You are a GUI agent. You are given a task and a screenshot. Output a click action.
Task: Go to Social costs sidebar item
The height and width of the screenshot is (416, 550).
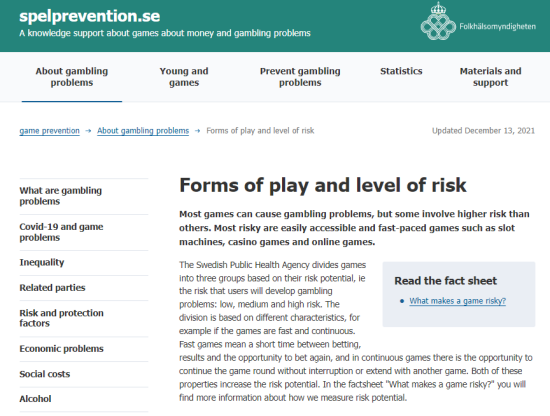click(83, 374)
